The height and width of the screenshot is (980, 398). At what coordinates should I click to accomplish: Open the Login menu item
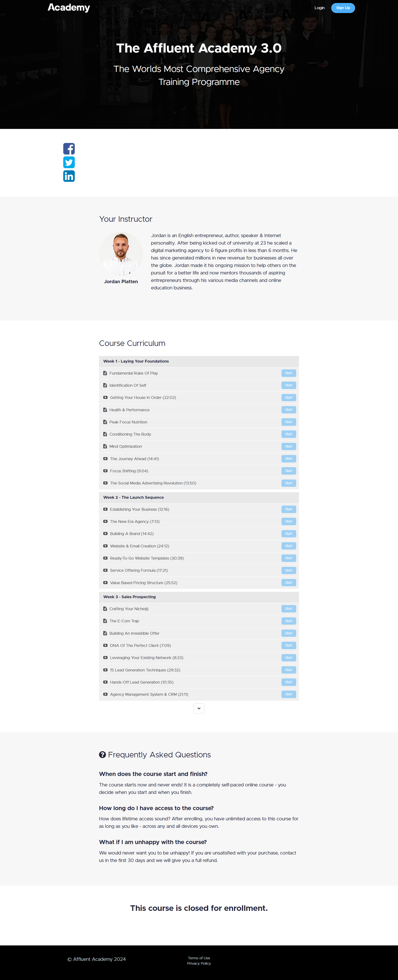(x=320, y=8)
